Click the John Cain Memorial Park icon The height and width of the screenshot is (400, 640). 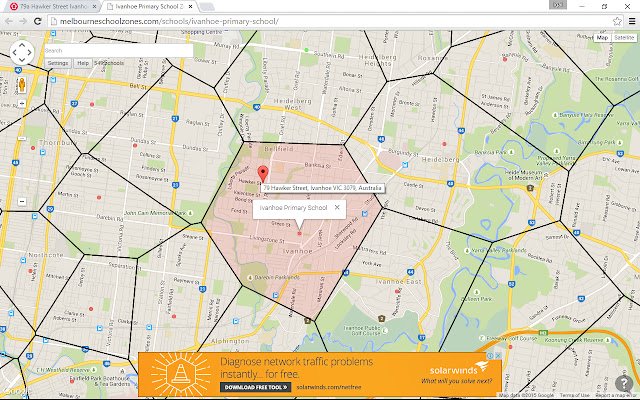[191, 213]
